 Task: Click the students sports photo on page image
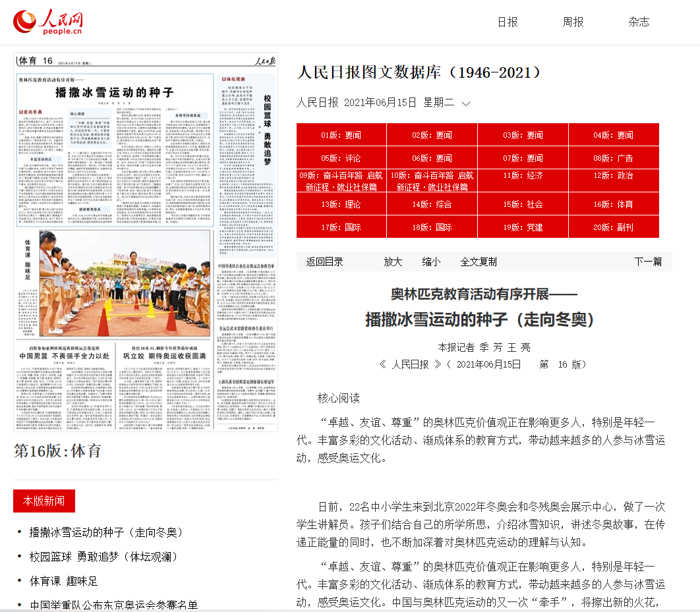click(x=125, y=283)
